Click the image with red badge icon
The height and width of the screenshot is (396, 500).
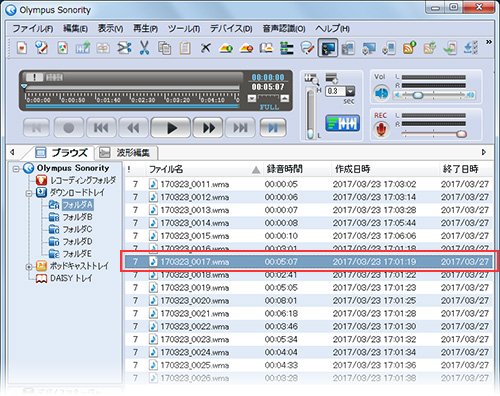[246, 48]
